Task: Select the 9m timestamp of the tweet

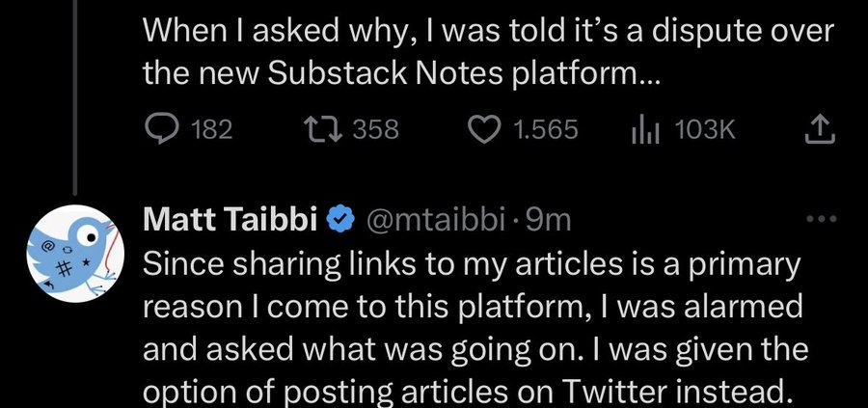Action: coord(548,221)
